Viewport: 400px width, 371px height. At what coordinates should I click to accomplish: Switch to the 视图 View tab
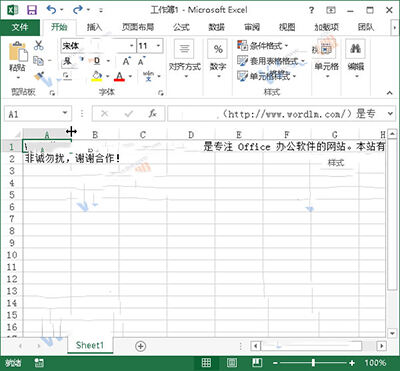pos(287,27)
